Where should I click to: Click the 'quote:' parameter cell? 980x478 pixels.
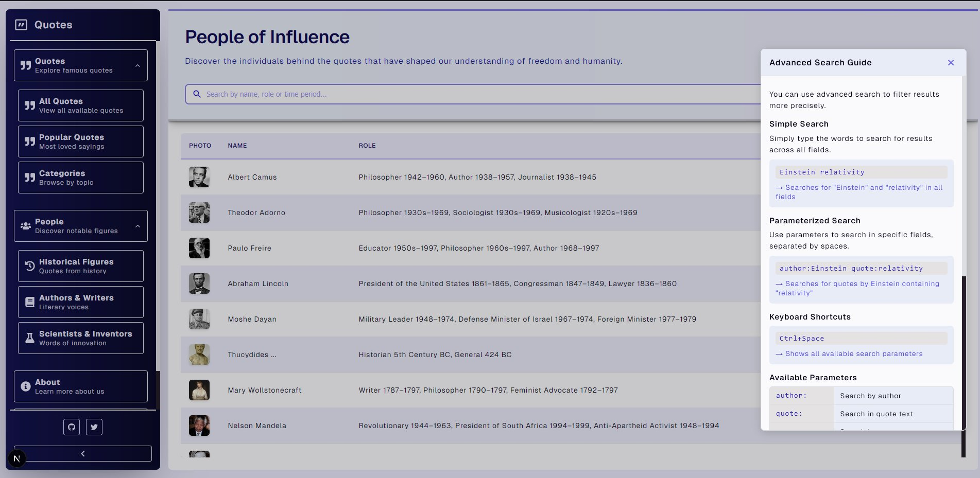(x=802, y=414)
